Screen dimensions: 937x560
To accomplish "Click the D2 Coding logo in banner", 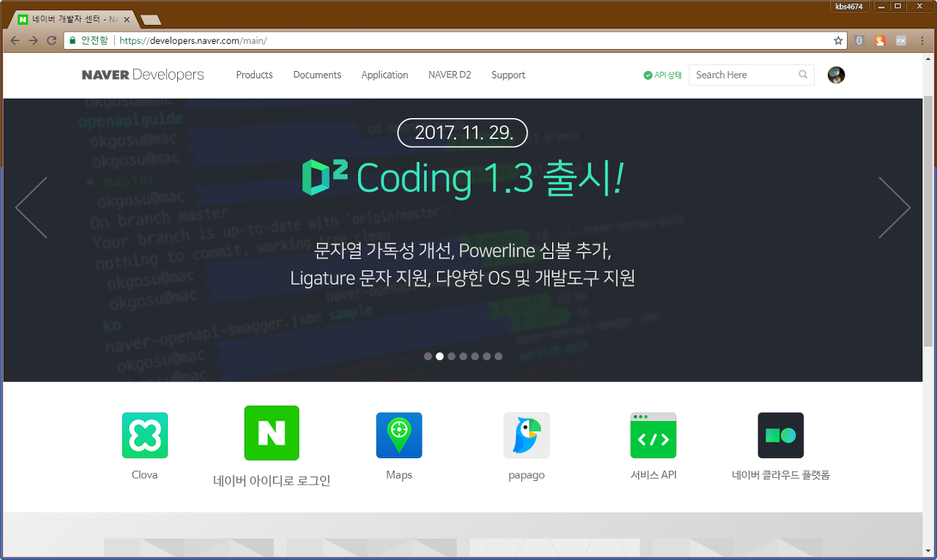I will click(324, 178).
